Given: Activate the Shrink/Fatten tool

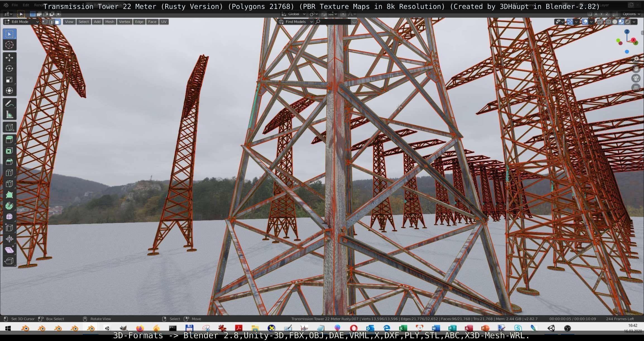Looking at the screenshot, I should tap(9, 239).
